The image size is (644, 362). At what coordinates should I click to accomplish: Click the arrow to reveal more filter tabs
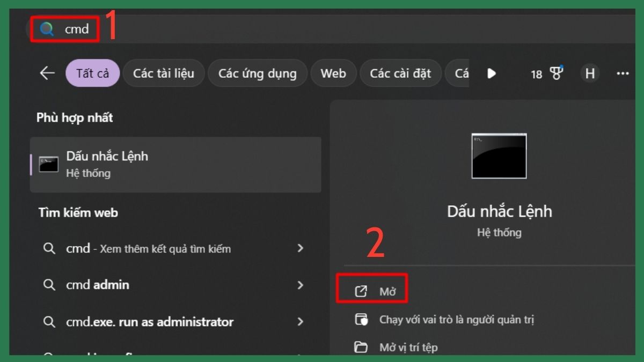(x=492, y=74)
